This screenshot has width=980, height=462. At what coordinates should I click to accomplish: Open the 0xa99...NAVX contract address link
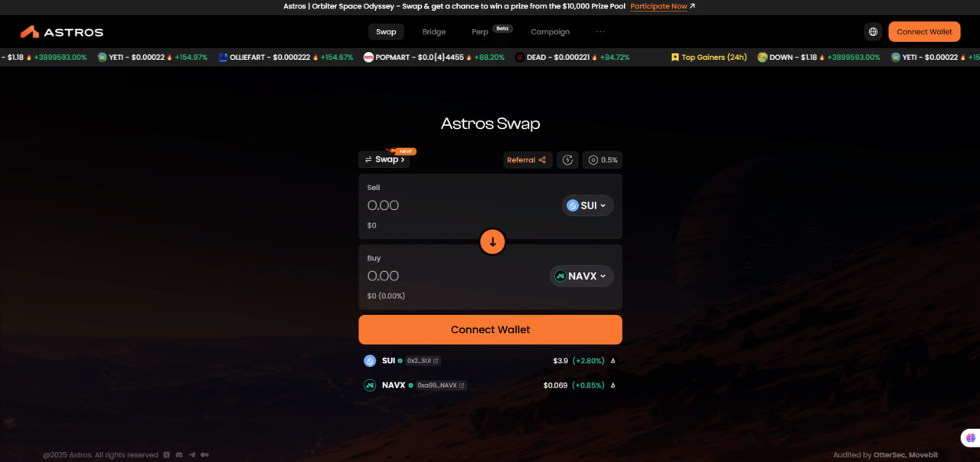coord(441,385)
